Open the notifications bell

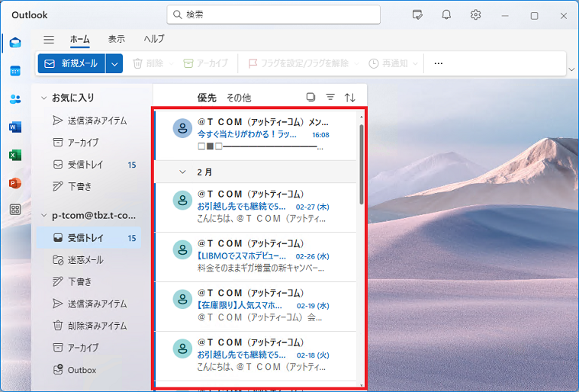[446, 14]
